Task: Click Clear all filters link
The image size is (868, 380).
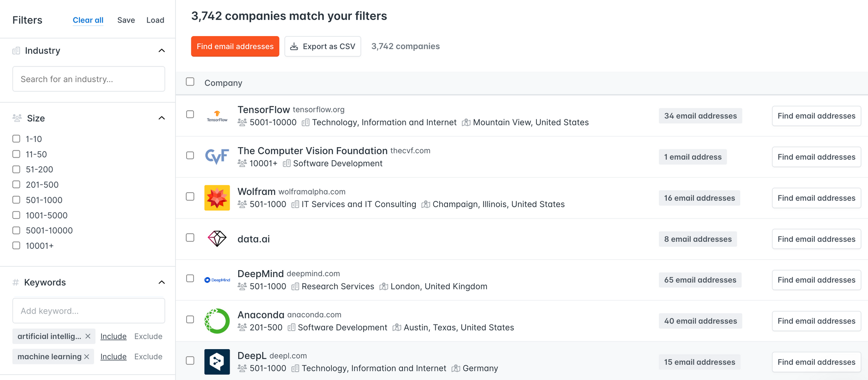Action: pyautogui.click(x=88, y=20)
